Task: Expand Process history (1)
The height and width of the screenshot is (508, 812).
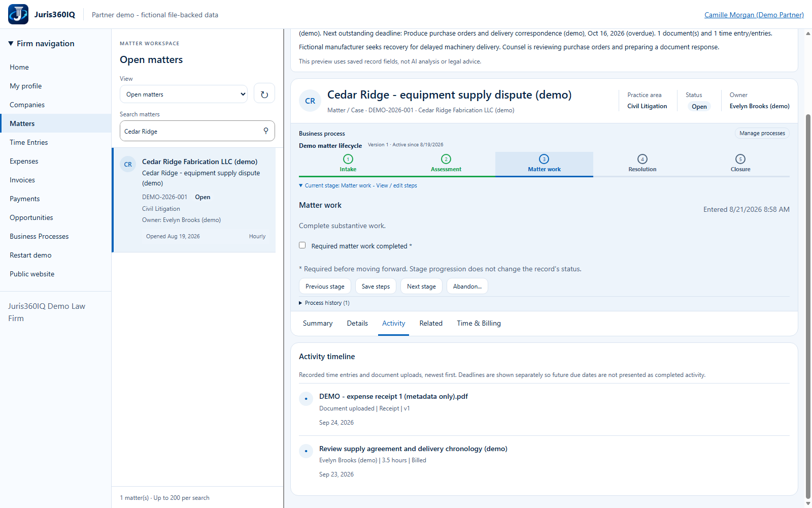Action: point(324,303)
